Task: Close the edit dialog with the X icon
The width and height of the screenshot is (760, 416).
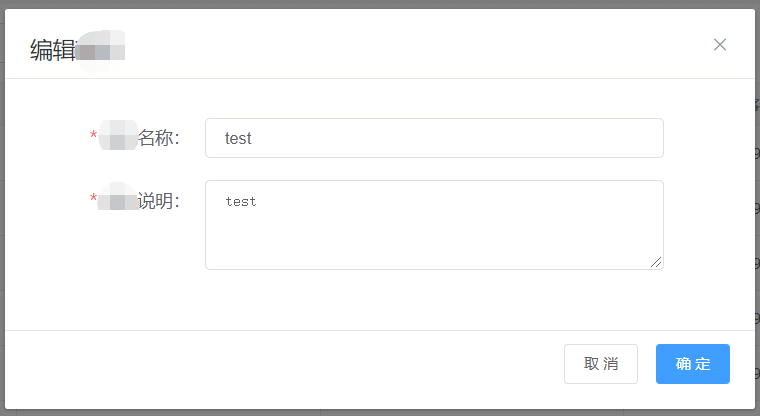Action: (720, 45)
